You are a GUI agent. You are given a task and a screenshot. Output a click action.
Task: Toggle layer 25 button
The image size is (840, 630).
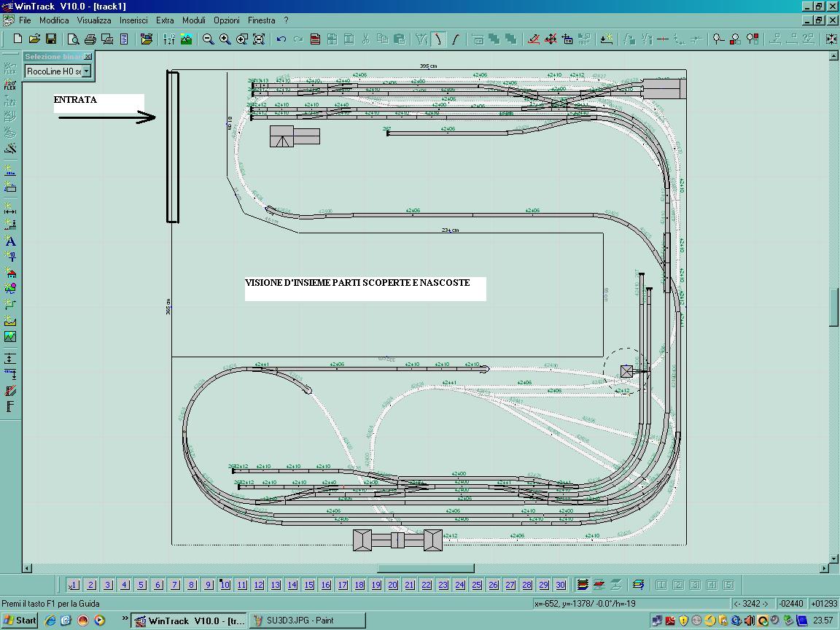coord(477,585)
